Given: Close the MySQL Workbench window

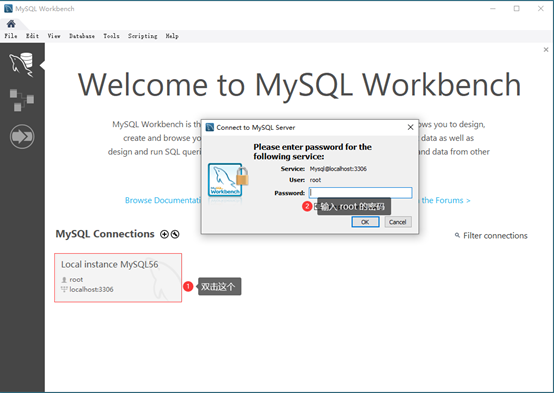Looking at the screenshot, I should point(541,8).
